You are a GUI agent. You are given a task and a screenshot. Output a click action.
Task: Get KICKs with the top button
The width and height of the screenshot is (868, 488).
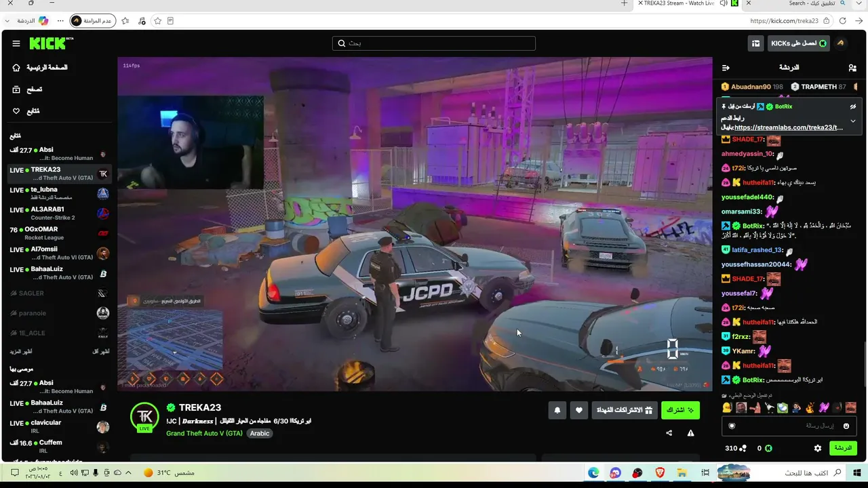(799, 43)
